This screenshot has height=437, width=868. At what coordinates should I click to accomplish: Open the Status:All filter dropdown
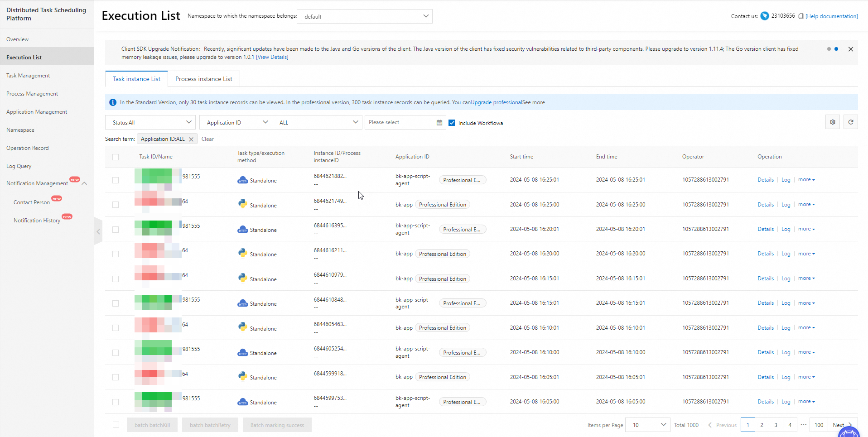click(x=150, y=122)
